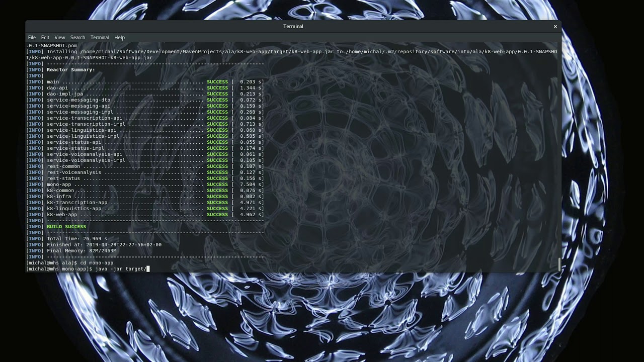644x362 pixels.
Task: Click the "java -jar target/" command line
Action: click(121, 269)
